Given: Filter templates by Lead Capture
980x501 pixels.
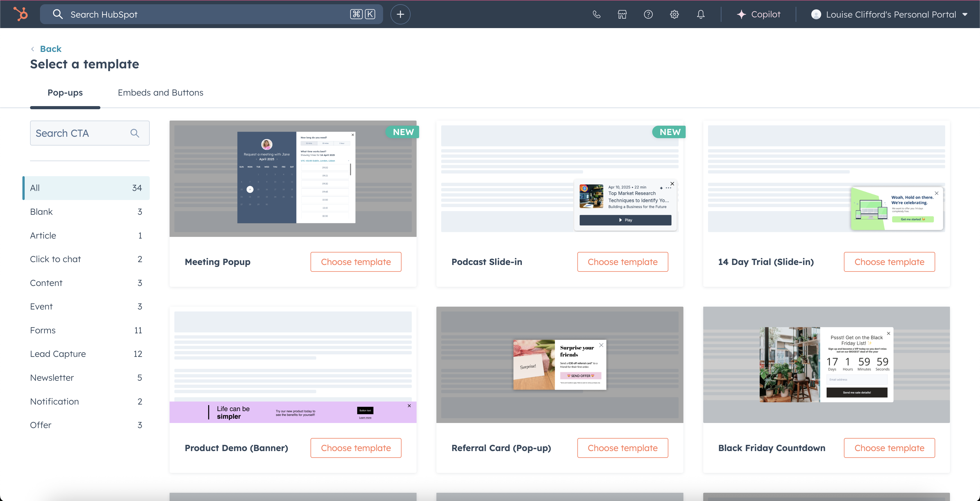Looking at the screenshot, I should click(x=86, y=354).
